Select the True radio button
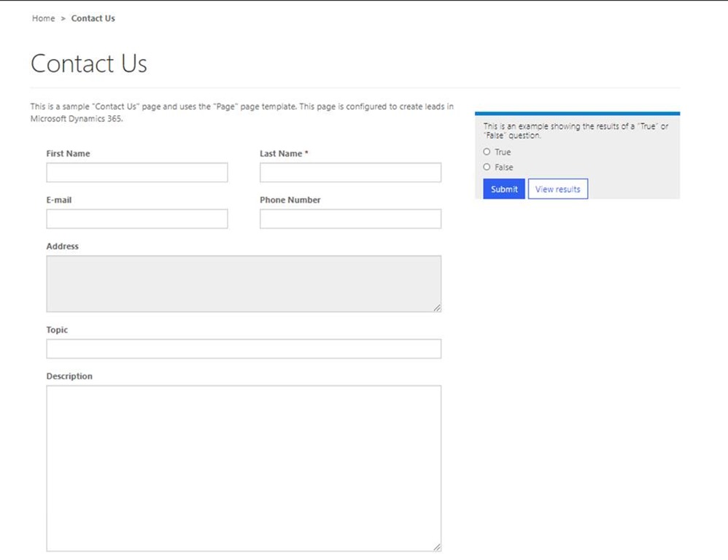Viewport: 728px width, 560px height. [487, 152]
